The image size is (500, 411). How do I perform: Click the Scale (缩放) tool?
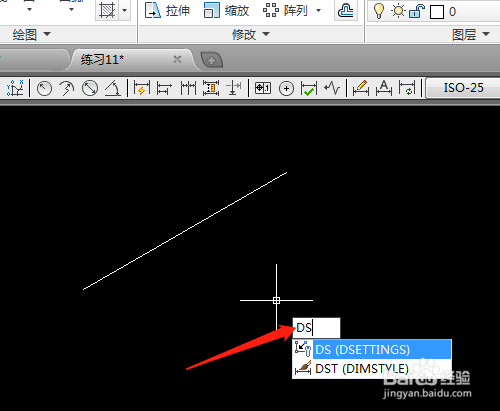[x=226, y=11]
